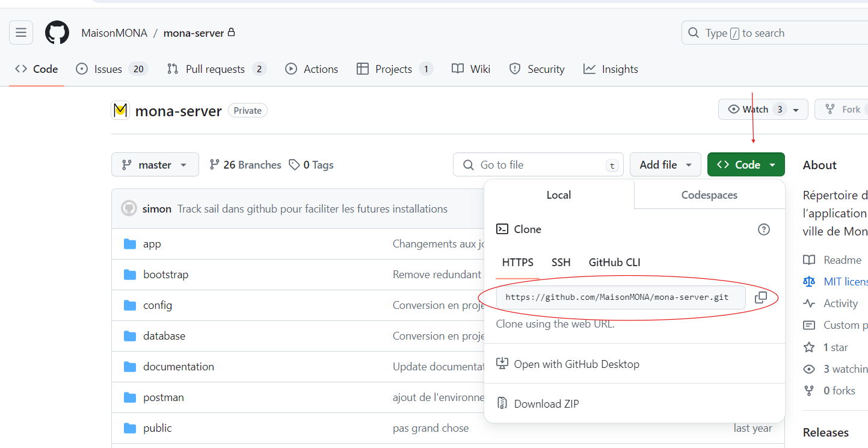This screenshot has height=448, width=868.
Task: Open the hamburger navigation menu
Action: 21,33
